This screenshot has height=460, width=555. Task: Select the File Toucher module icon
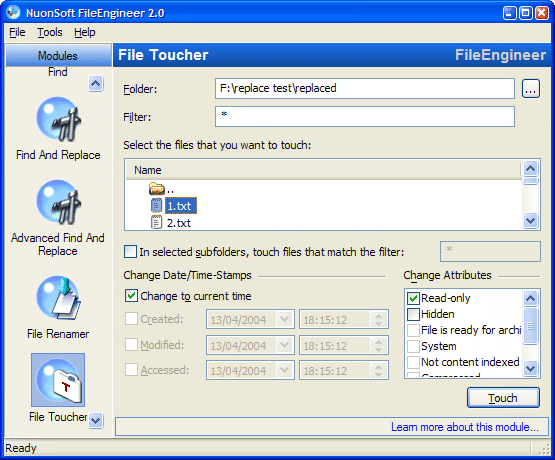(58, 380)
